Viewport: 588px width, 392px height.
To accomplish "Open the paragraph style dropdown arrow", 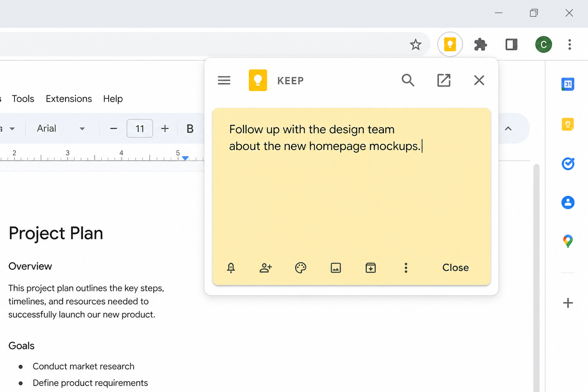I will [x=12, y=129].
